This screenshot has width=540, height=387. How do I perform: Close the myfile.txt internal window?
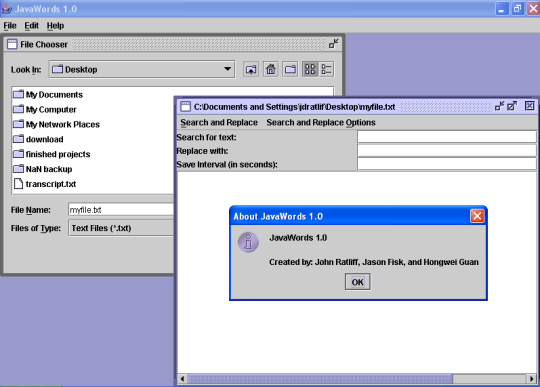point(529,106)
